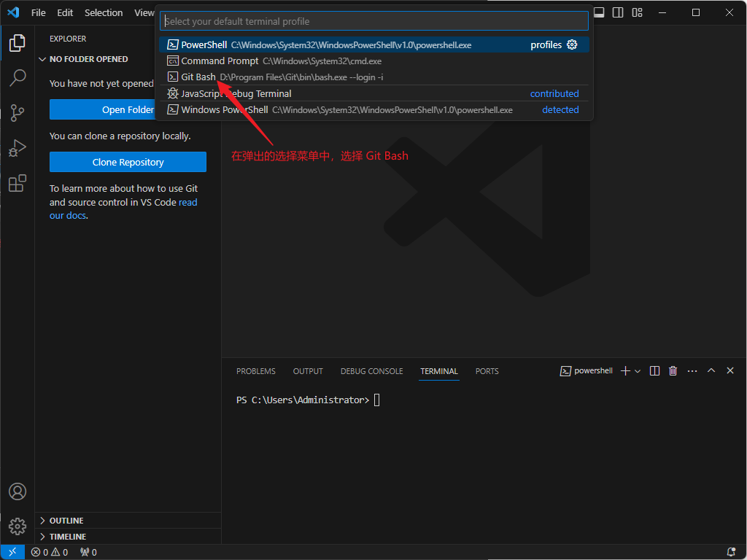
Task: Open launch profile dropdown arrow next to plus
Action: tap(638, 371)
